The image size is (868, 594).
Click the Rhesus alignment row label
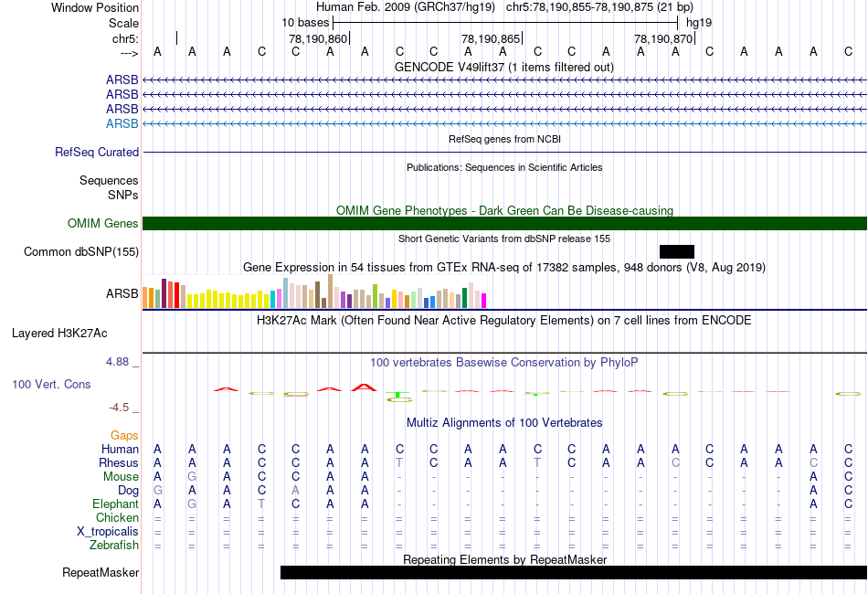click(x=119, y=462)
